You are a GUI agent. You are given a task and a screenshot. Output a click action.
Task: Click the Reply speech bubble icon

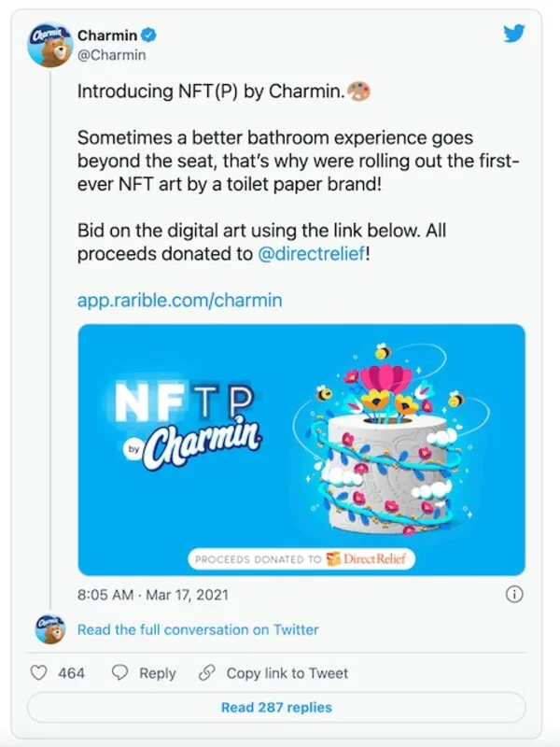(119, 673)
